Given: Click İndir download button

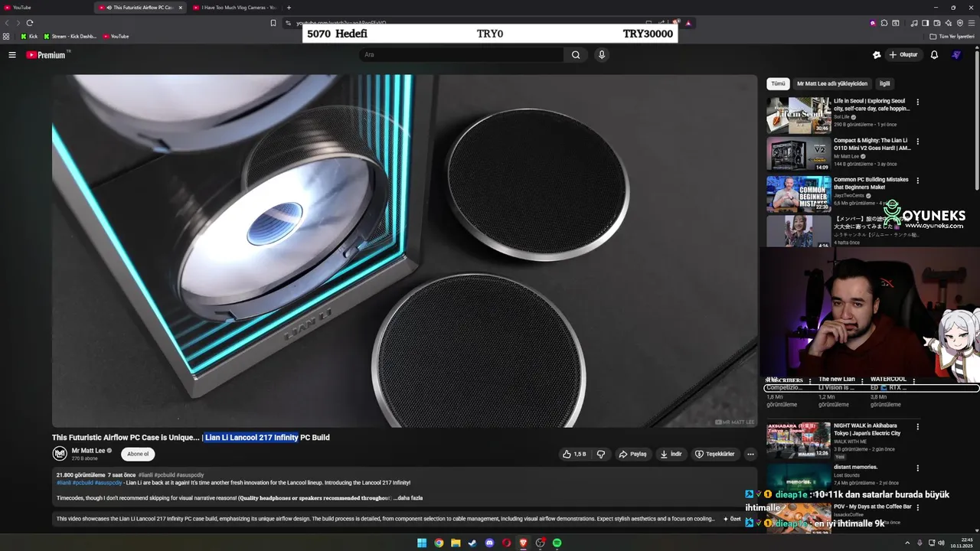Looking at the screenshot, I should click(671, 454).
